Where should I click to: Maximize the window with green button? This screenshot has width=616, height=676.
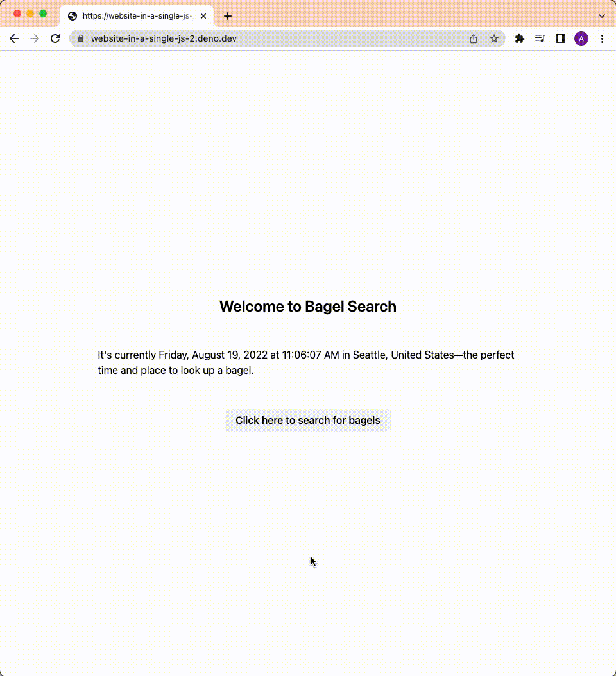click(43, 13)
